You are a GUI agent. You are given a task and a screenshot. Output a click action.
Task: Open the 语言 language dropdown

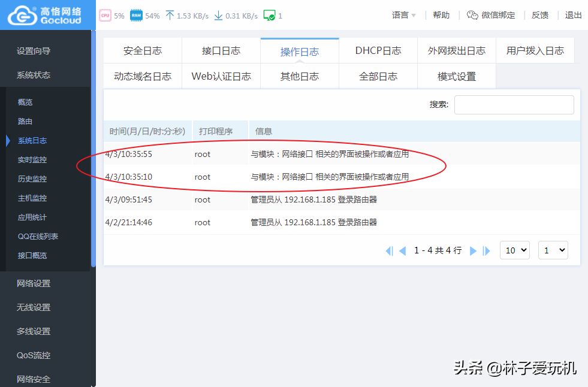(403, 16)
